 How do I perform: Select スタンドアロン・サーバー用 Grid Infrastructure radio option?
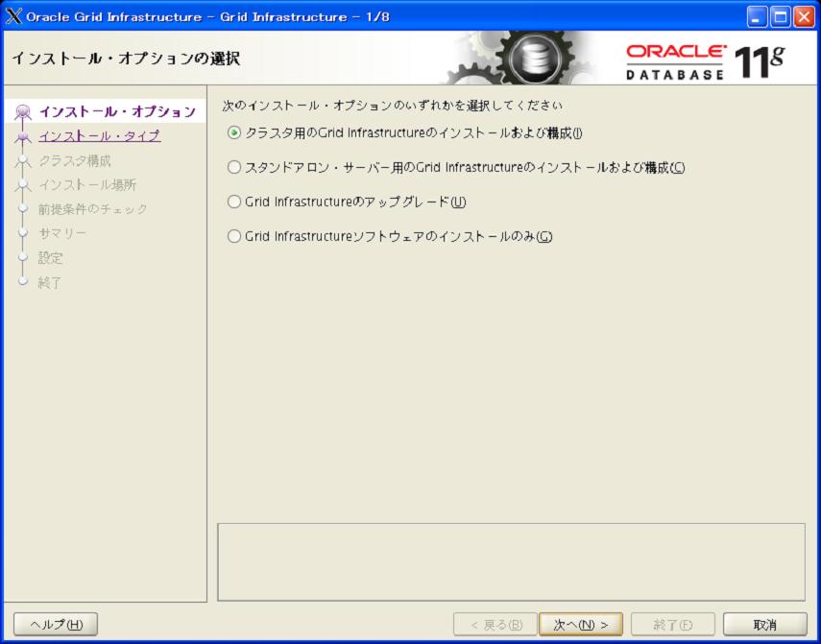pyautogui.click(x=234, y=167)
